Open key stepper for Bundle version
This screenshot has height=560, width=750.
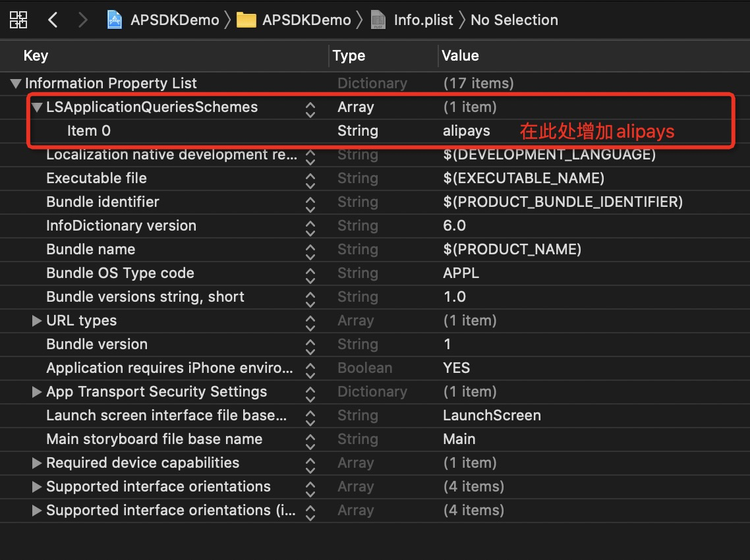310,347
